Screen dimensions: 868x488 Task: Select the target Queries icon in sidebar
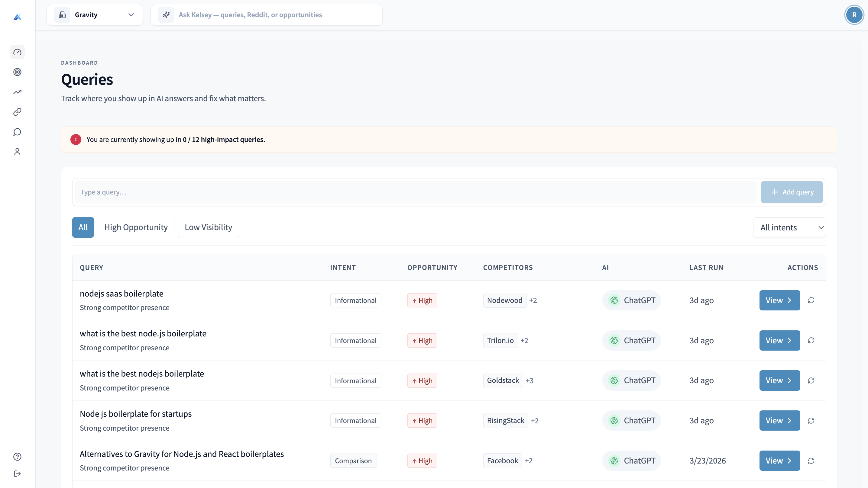pos(18,72)
